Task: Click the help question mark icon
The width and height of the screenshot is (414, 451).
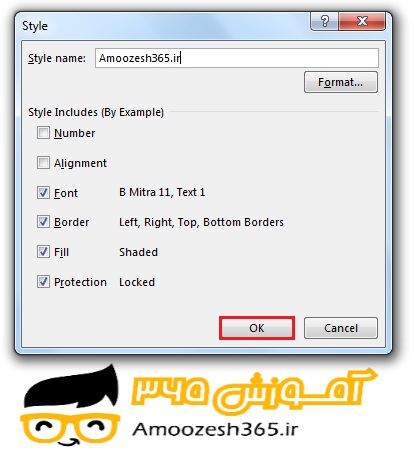Action: tap(324, 22)
